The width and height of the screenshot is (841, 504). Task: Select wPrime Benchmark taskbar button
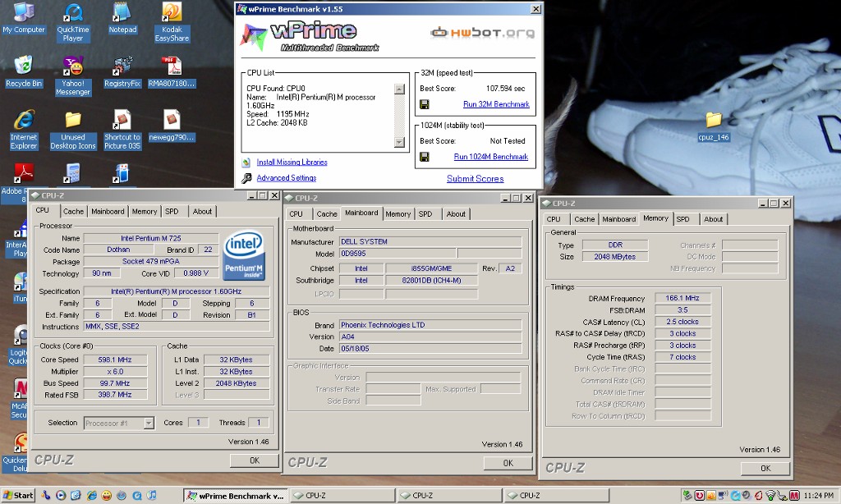click(x=235, y=496)
